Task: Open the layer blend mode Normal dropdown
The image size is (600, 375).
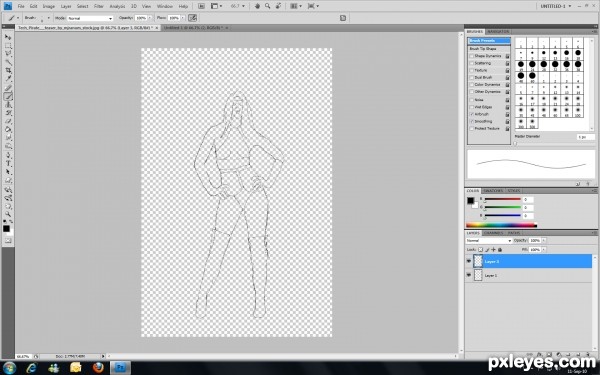Action: (489, 241)
